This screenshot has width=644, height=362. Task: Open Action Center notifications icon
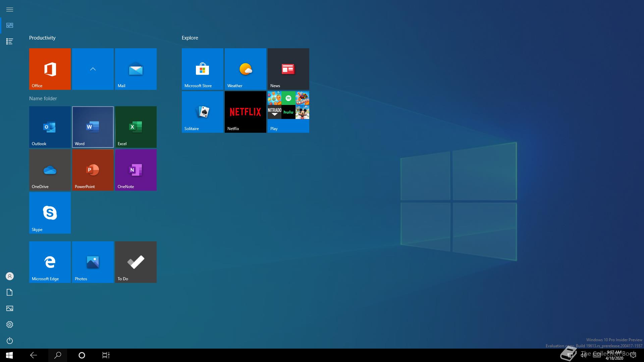pyautogui.click(x=633, y=355)
